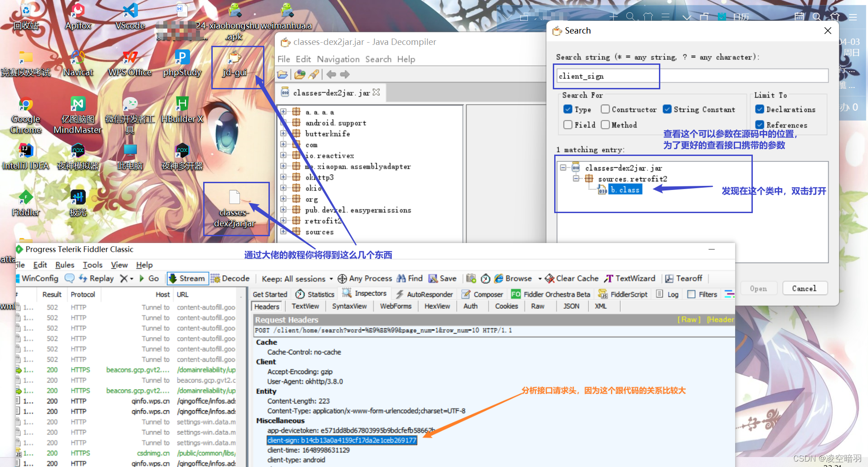
Task: Click Open File icon in Java Decompiler toolbar
Action: (283, 74)
